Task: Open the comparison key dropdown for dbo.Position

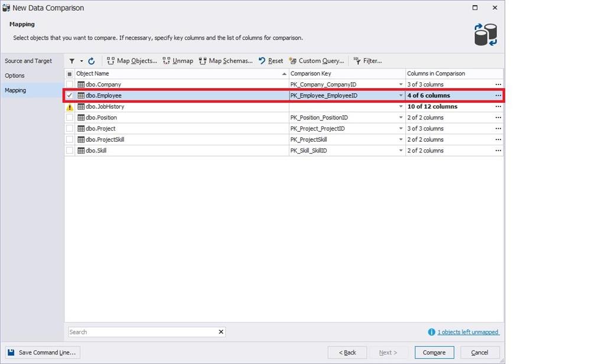Action: 401,117
